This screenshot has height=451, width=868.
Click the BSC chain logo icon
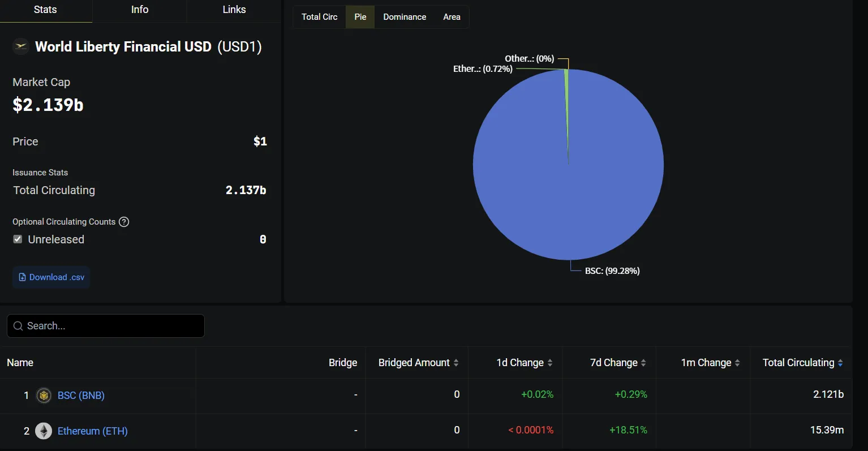pos(44,396)
